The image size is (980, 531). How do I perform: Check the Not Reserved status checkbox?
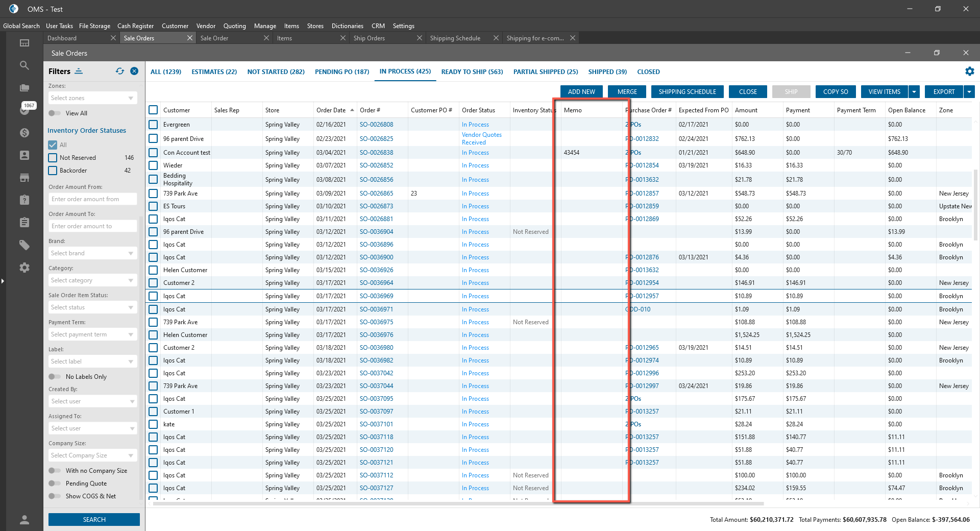click(53, 158)
